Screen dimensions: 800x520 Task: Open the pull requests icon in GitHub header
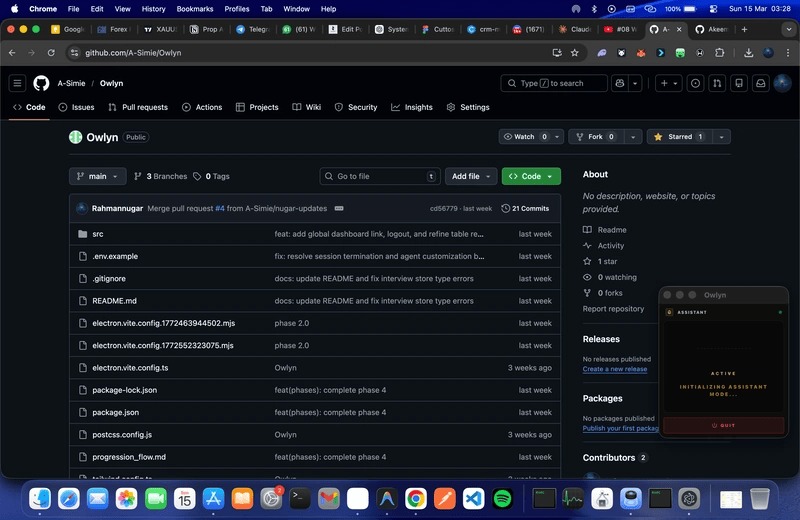click(x=717, y=83)
